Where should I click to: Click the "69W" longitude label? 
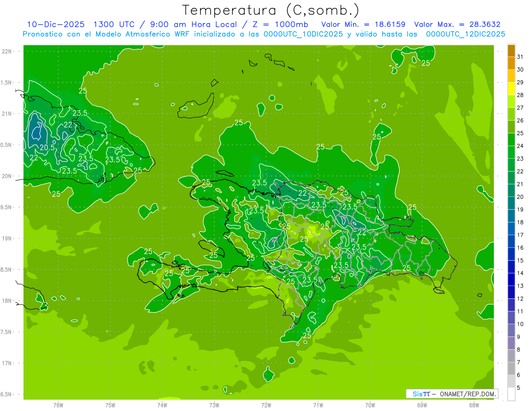pos(422,405)
